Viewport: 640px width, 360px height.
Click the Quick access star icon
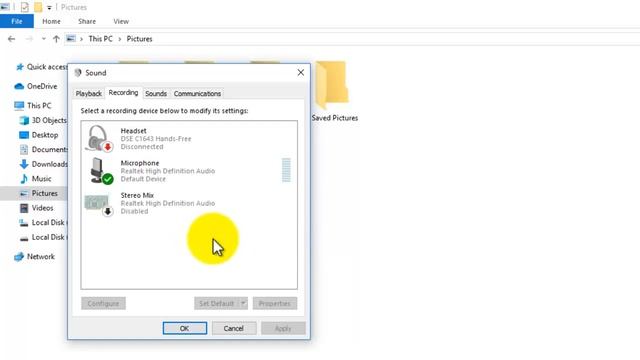pos(20,67)
